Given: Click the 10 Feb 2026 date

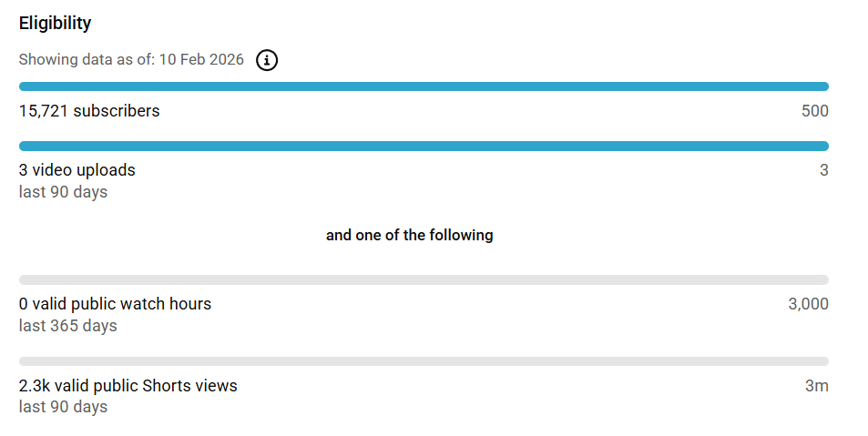Looking at the screenshot, I should point(201,60).
